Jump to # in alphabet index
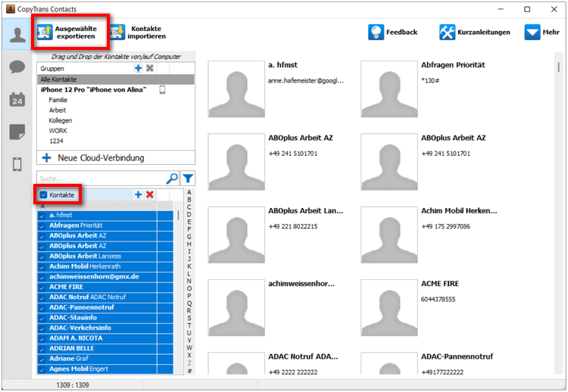 click(x=189, y=371)
